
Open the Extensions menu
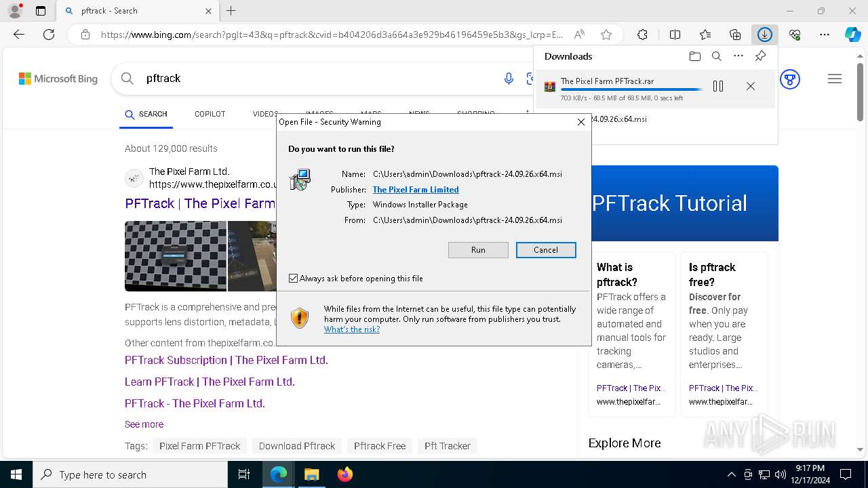643,35
